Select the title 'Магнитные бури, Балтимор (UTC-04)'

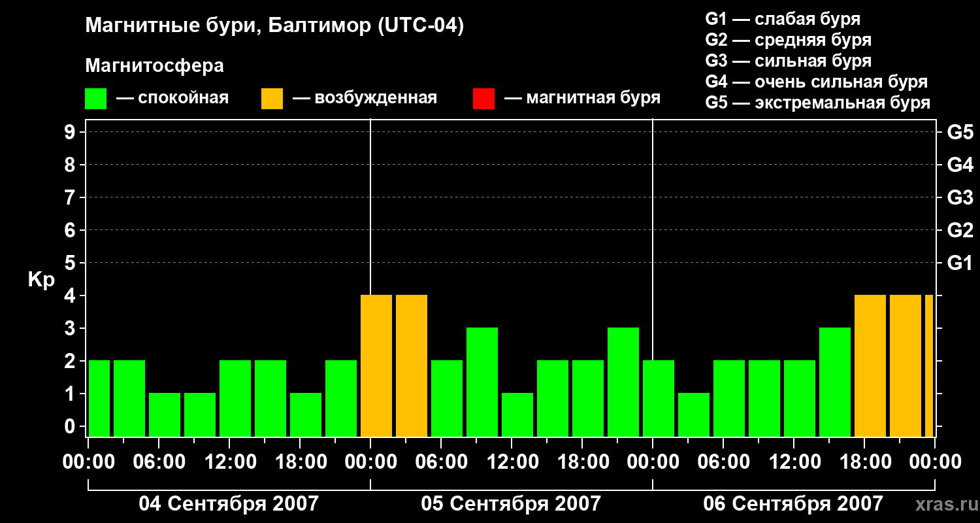(274, 27)
